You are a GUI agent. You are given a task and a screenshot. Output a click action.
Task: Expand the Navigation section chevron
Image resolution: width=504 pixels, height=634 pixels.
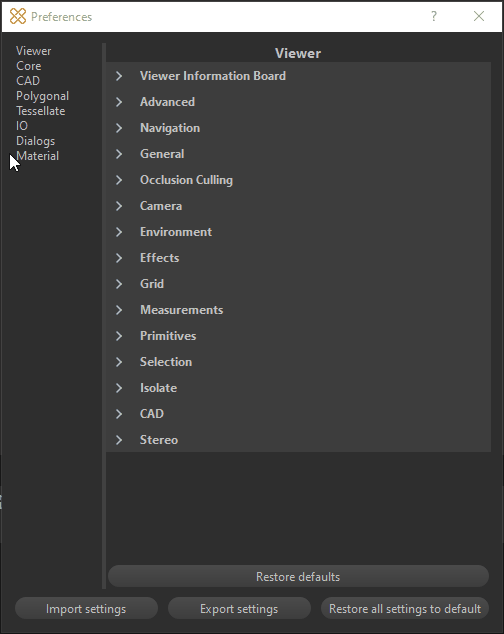click(119, 128)
